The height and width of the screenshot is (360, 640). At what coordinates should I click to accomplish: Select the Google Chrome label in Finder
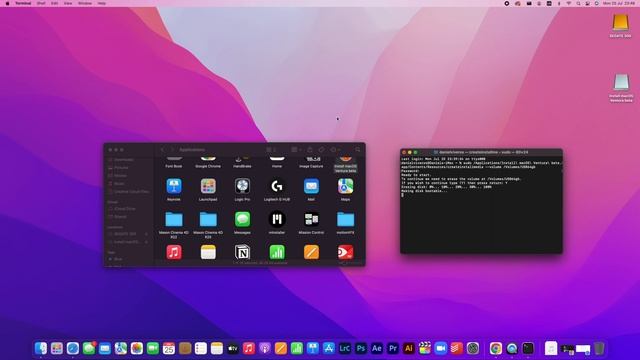[x=208, y=167]
